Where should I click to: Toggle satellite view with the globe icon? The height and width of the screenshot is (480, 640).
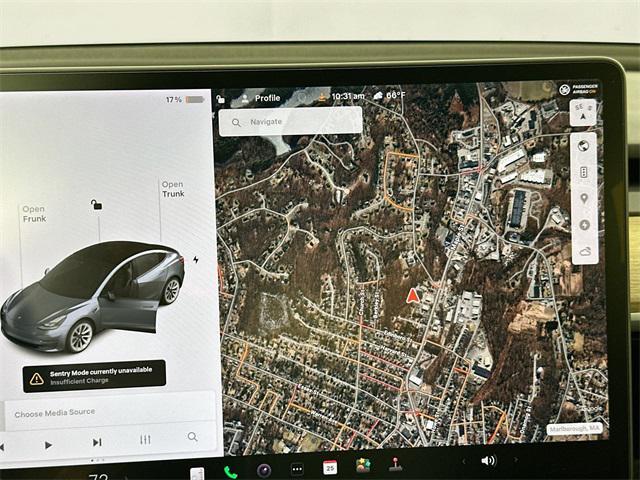tap(583, 146)
